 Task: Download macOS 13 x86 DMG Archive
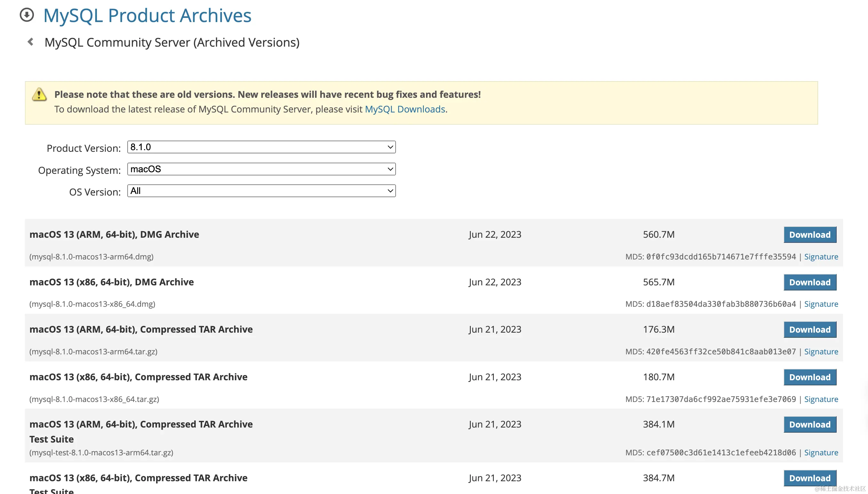(x=809, y=282)
